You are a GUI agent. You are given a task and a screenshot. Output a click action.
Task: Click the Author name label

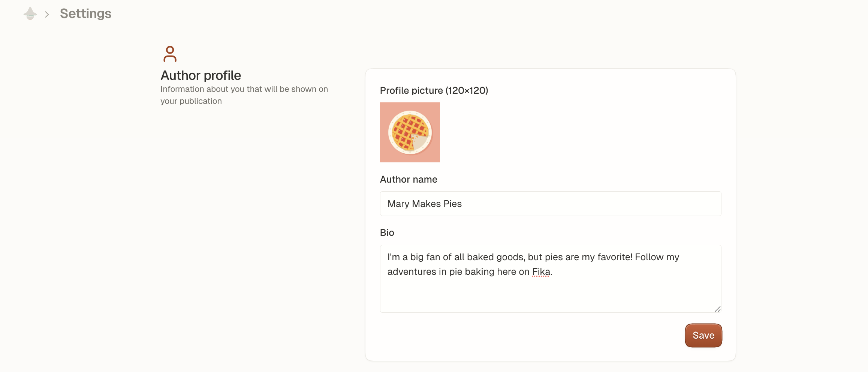[x=409, y=179]
